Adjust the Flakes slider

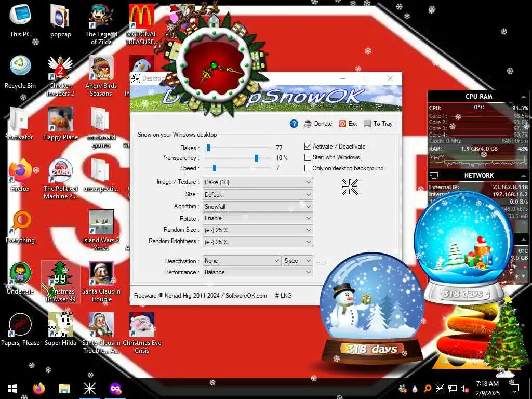208,148
